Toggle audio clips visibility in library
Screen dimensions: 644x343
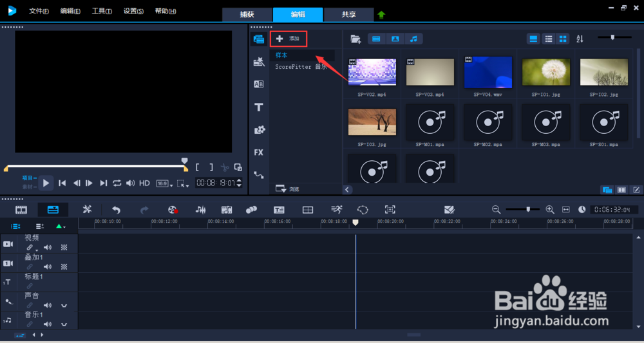point(414,39)
